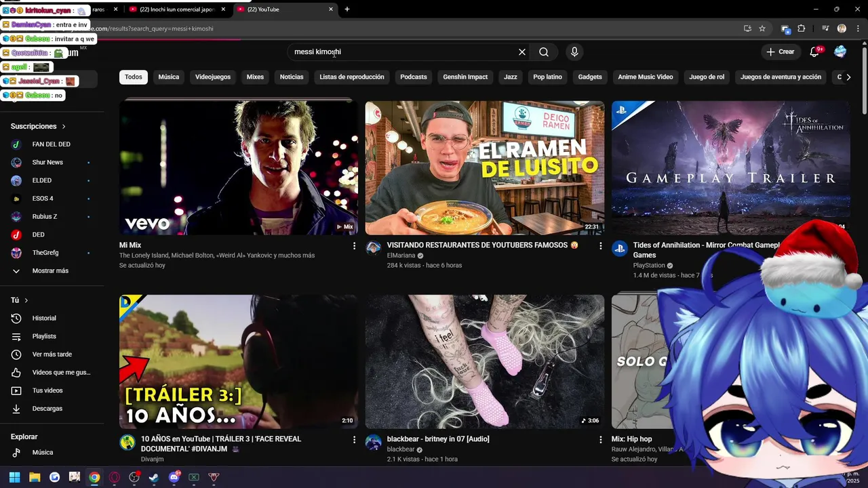The width and height of the screenshot is (868, 488).
Task: Select Noticias filter chip
Action: (292, 77)
